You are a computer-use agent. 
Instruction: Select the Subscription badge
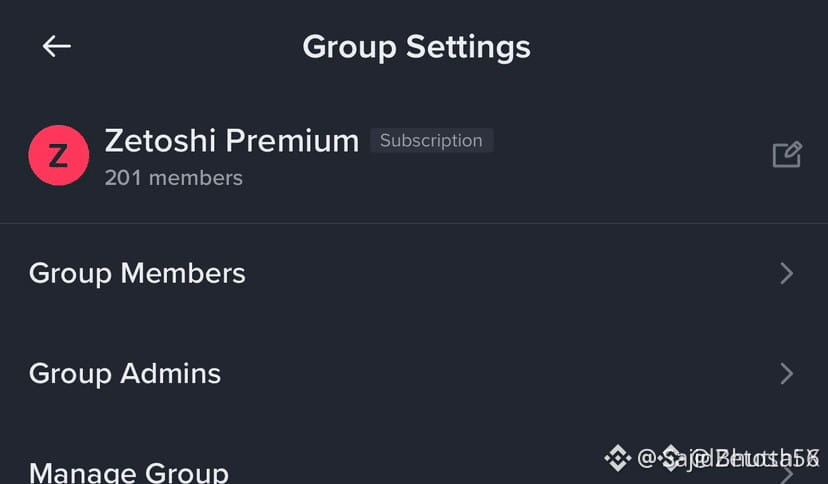[x=431, y=140]
